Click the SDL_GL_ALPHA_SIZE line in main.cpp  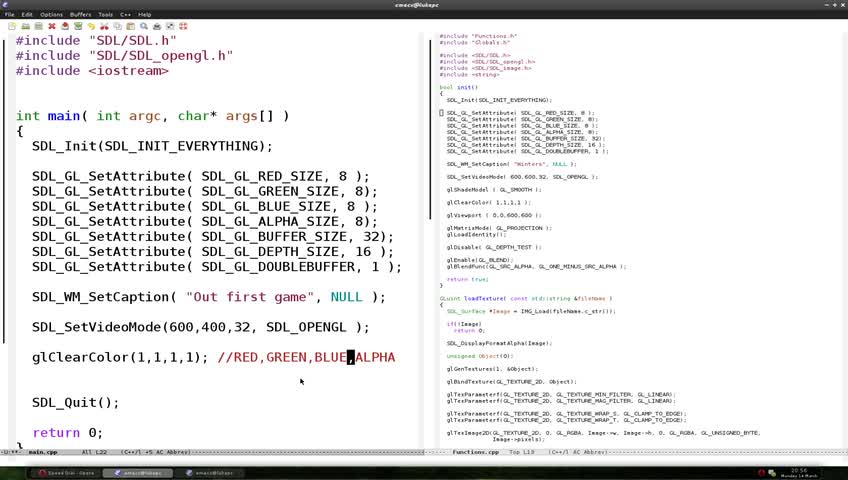tap(205, 222)
